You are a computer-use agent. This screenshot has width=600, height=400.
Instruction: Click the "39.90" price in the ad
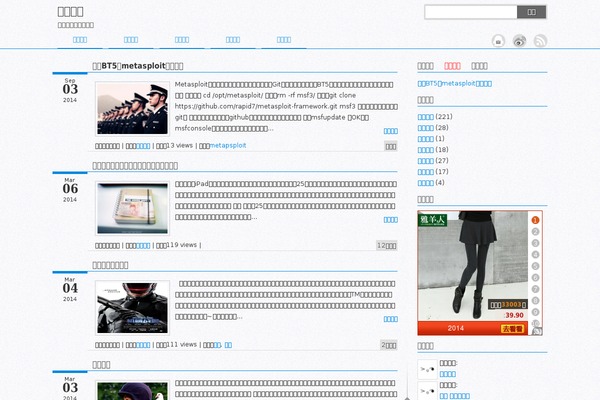click(514, 315)
